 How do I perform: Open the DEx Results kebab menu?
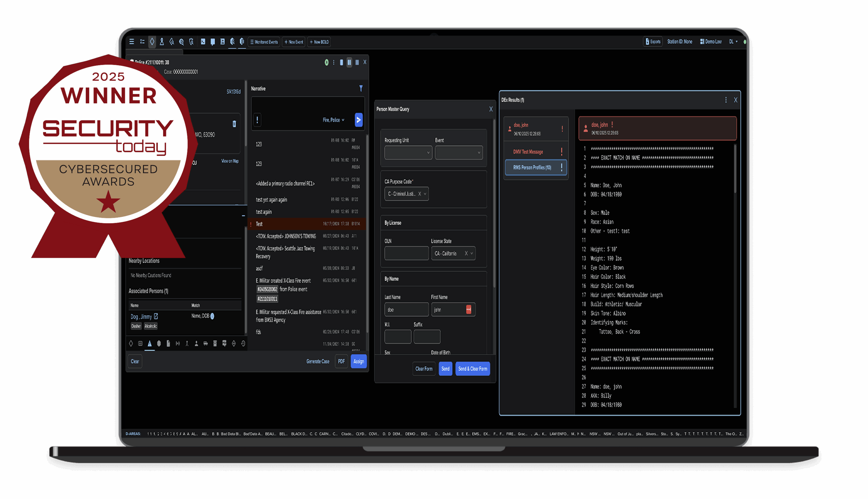[726, 100]
